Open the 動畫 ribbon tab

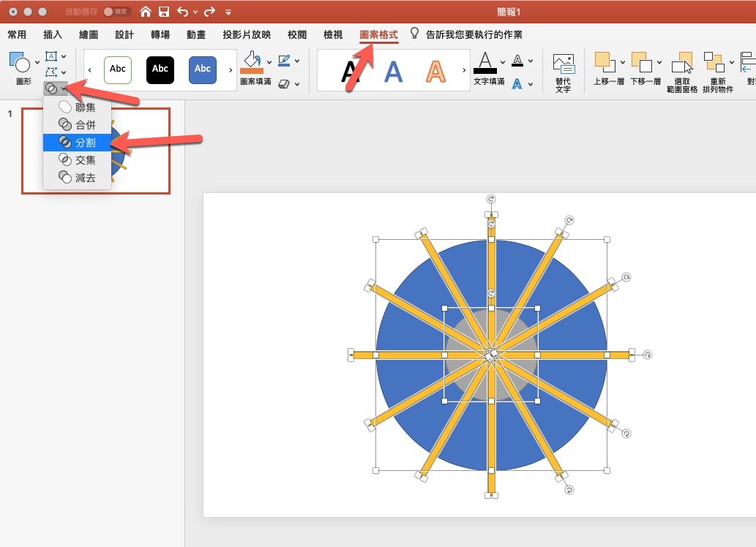pyautogui.click(x=195, y=34)
